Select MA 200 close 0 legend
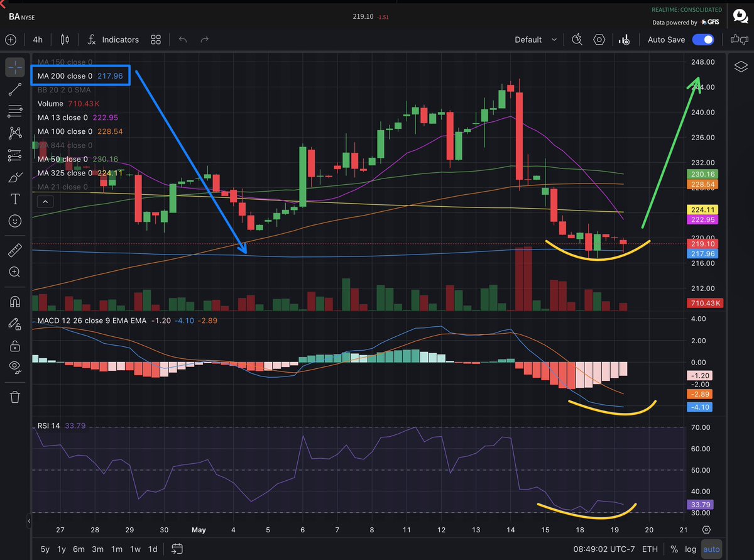Image resolution: width=754 pixels, height=560 pixels. (80, 76)
